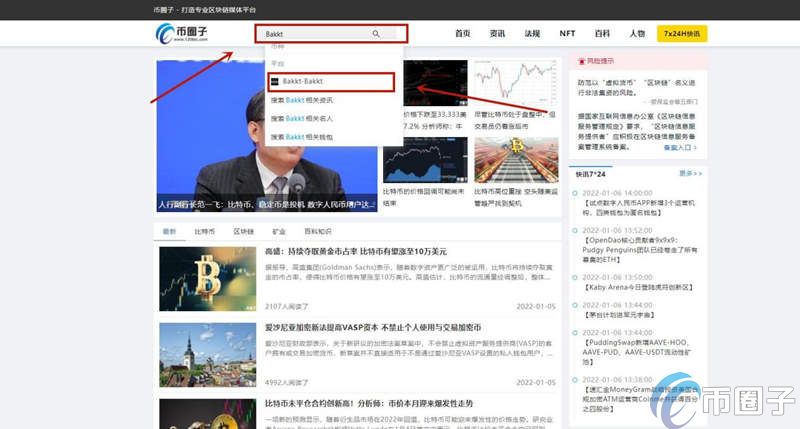Click the magnifier search icon
This screenshot has width=800, height=429.
click(x=376, y=34)
